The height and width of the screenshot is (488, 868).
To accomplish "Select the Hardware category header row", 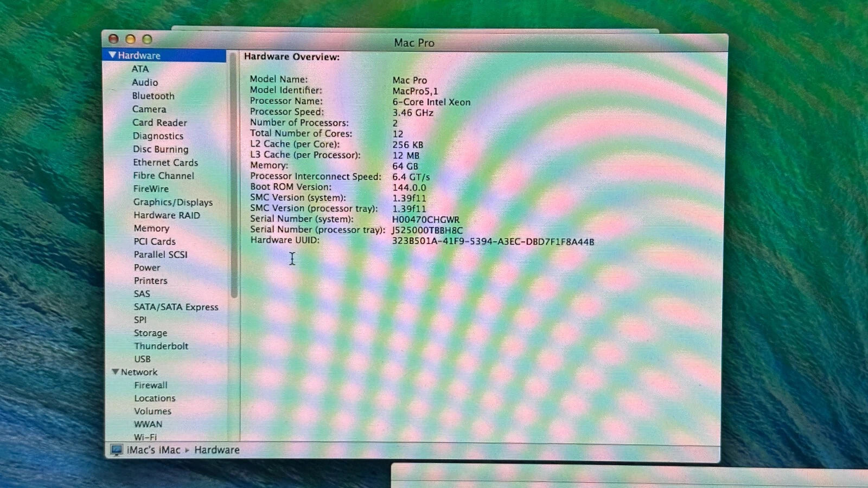I will 164,55.
